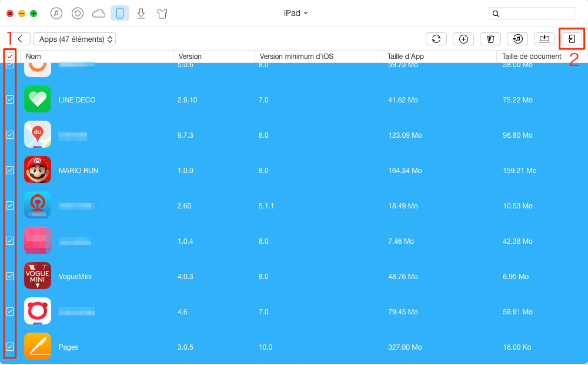Click the send to computer button

coord(544,39)
